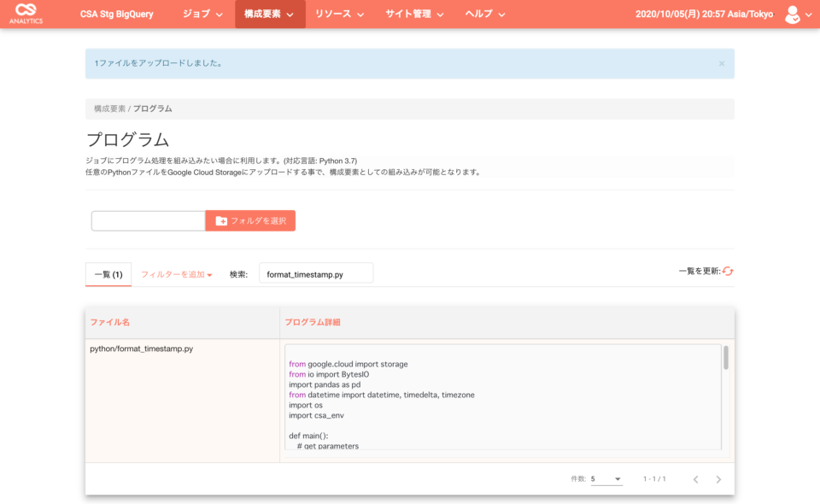820x504 pixels.
Task: Open the リソース menu
Action: [340, 14]
